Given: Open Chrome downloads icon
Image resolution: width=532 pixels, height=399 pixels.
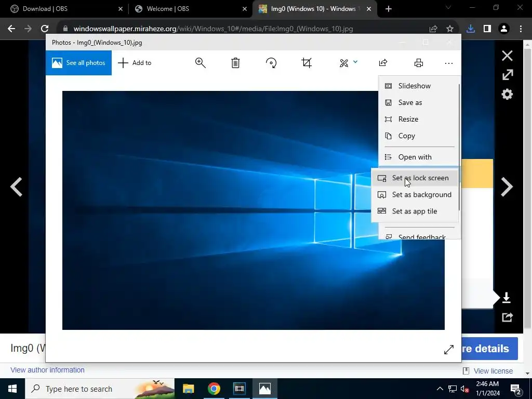Looking at the screenshot, I should tap(471, 29).
